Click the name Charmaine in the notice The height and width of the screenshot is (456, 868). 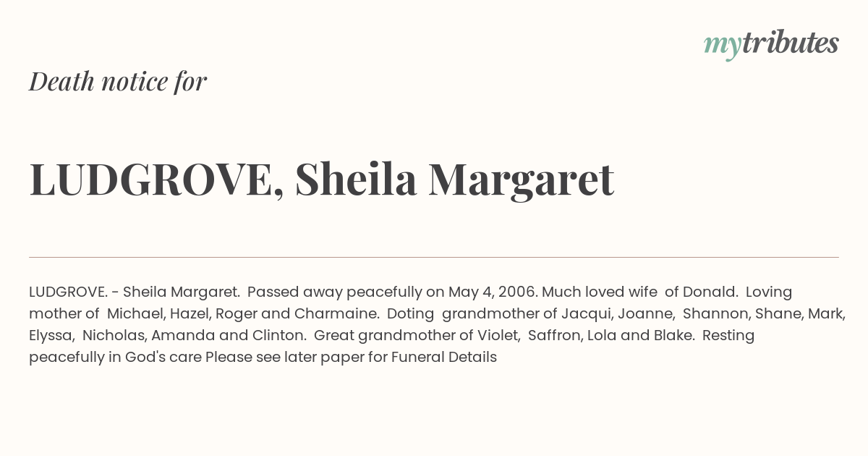click(x=335, y=314)
